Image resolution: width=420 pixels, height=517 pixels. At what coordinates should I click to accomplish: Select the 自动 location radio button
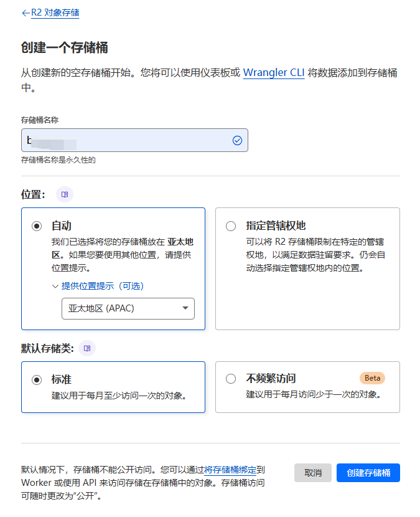[37, 226]
